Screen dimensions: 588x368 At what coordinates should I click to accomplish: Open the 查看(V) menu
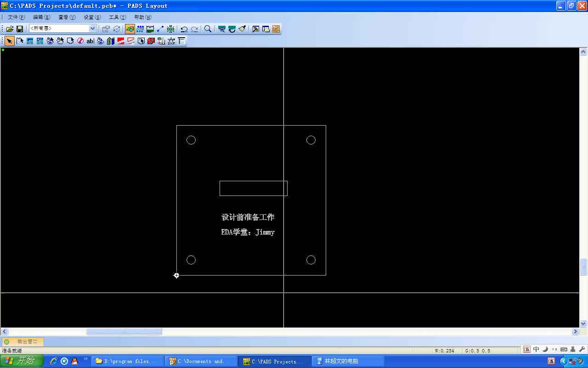(x=67, y=17)
